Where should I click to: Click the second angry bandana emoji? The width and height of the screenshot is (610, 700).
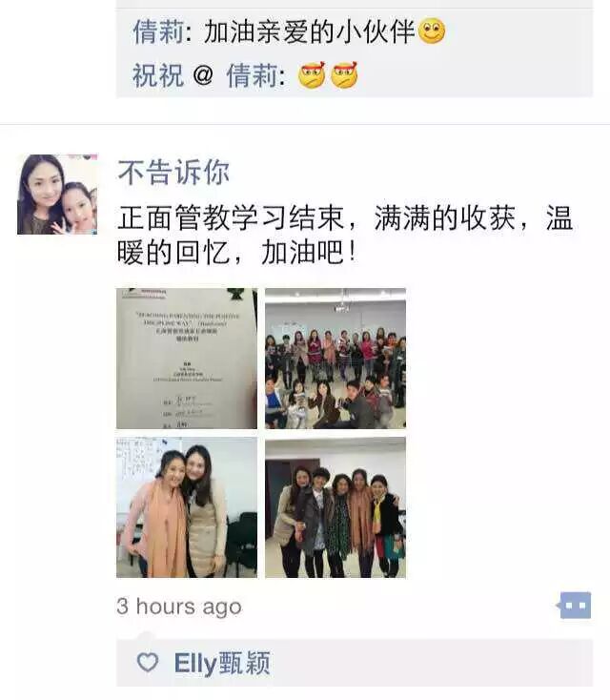point(344,75)
